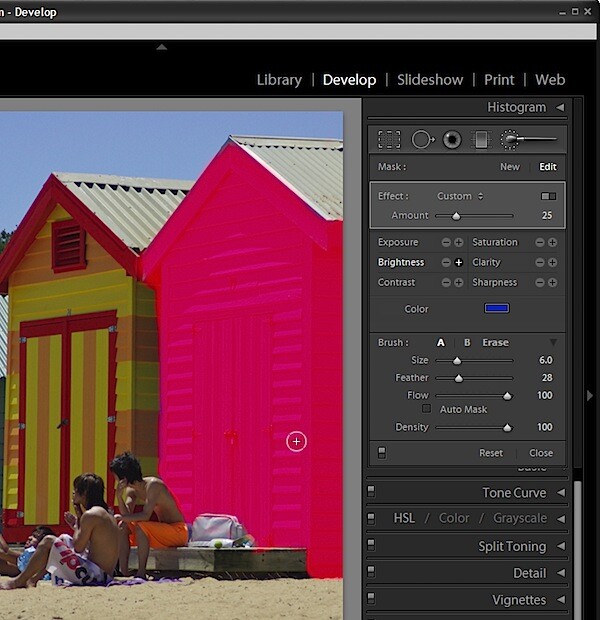Image resolution: width=600 pixels, height=620 pixels.
Task: Toggle the adjustment brush panel on/off switch
Action: pos(382,453)
